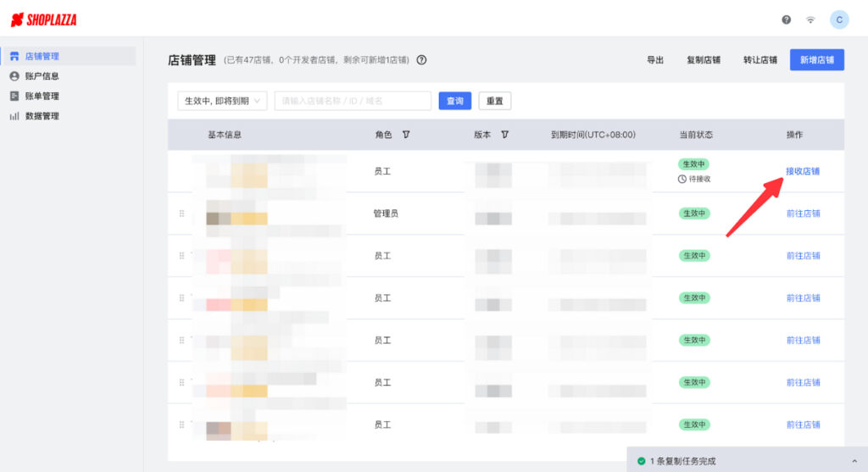
Task: Click the 到期时间(UTC+08:00) column header
Action: point(593,135)
